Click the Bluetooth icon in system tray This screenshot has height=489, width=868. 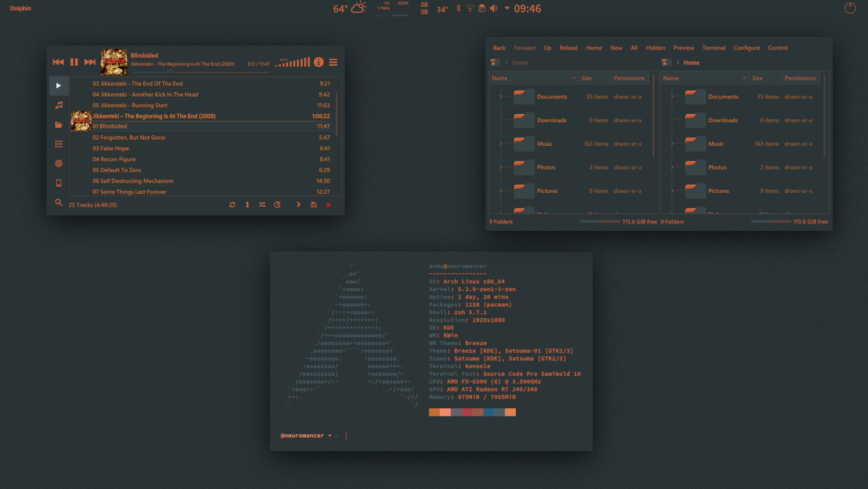coord(459,9)
